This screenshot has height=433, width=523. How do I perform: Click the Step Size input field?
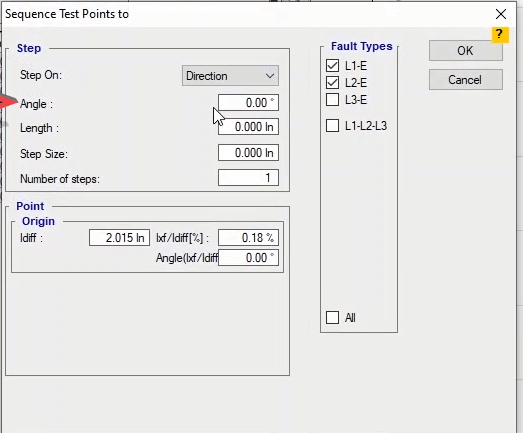[248, 153]
